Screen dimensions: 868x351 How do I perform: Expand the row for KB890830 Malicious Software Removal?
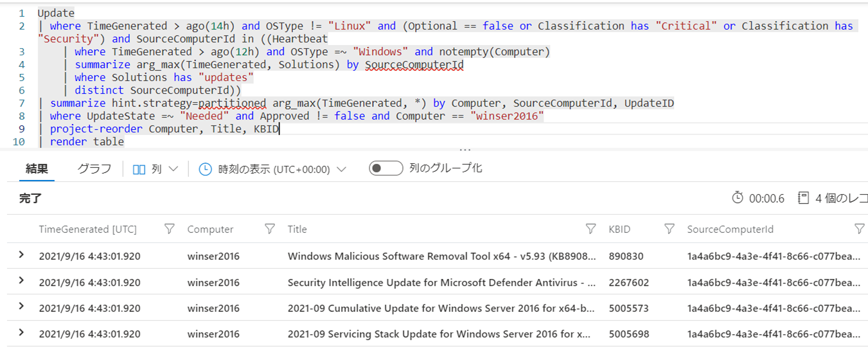[x=21, y=255]
